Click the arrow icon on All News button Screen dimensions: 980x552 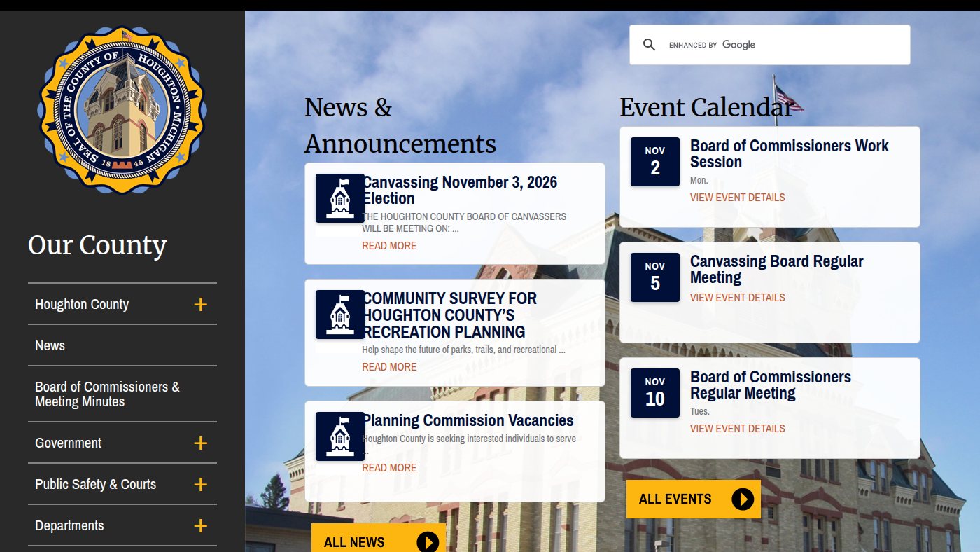[x=428, y=542]
